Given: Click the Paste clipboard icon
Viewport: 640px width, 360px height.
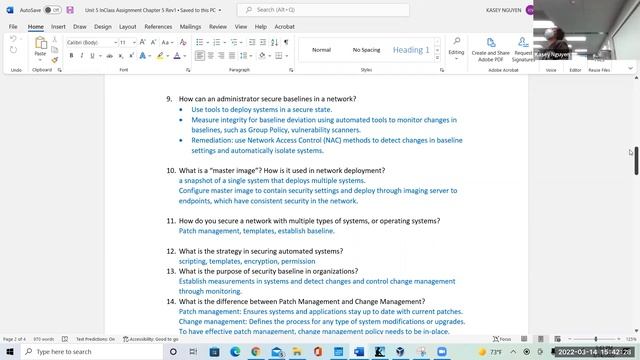Looking at the screenshot, I should pyautogui.click(x=40, y=43).
